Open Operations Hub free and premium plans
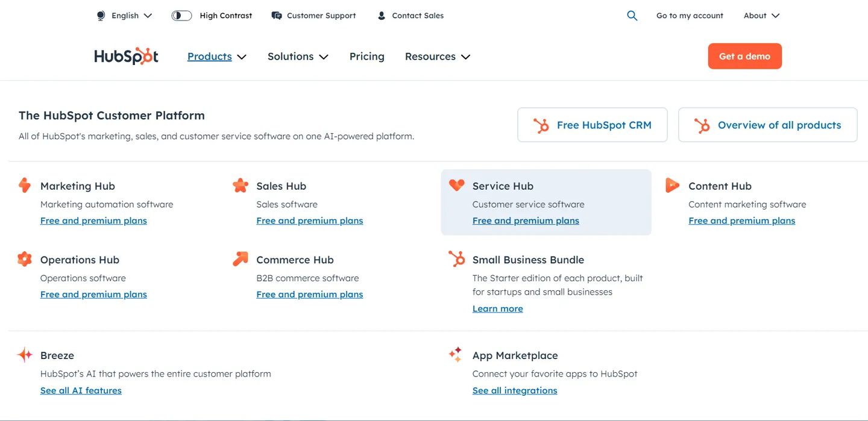This screenshot has width=868, height=421. (93, 294)
